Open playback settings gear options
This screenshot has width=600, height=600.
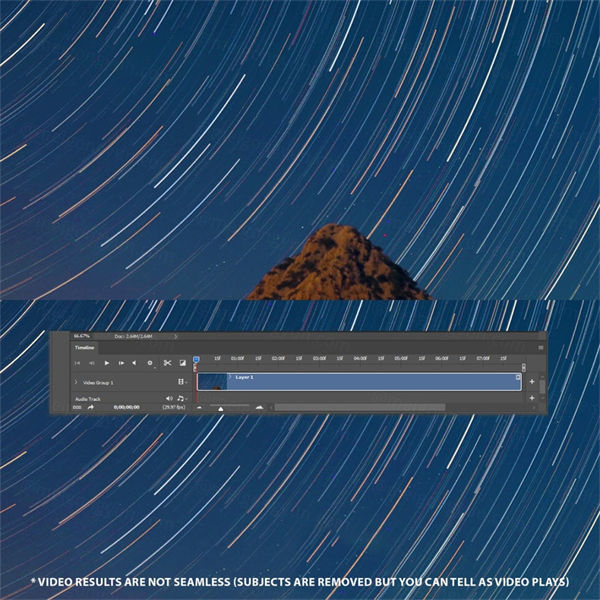(x=151, y=363)
